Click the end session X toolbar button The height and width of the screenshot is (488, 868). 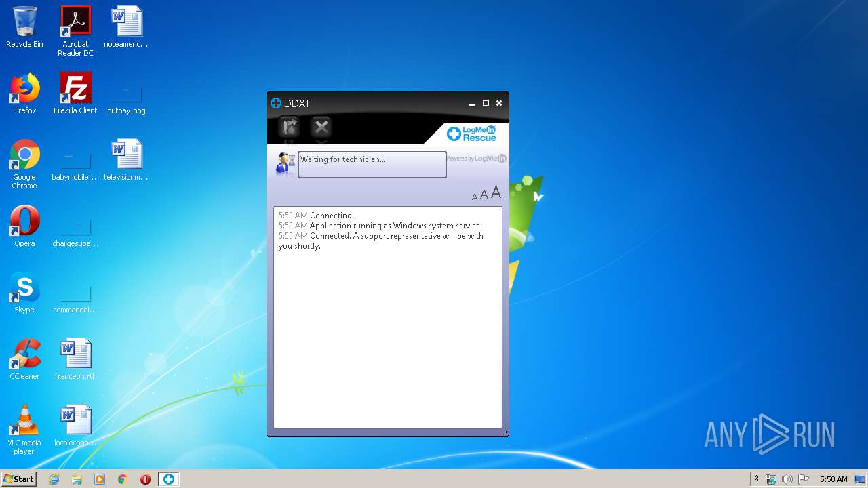[321, 126]
